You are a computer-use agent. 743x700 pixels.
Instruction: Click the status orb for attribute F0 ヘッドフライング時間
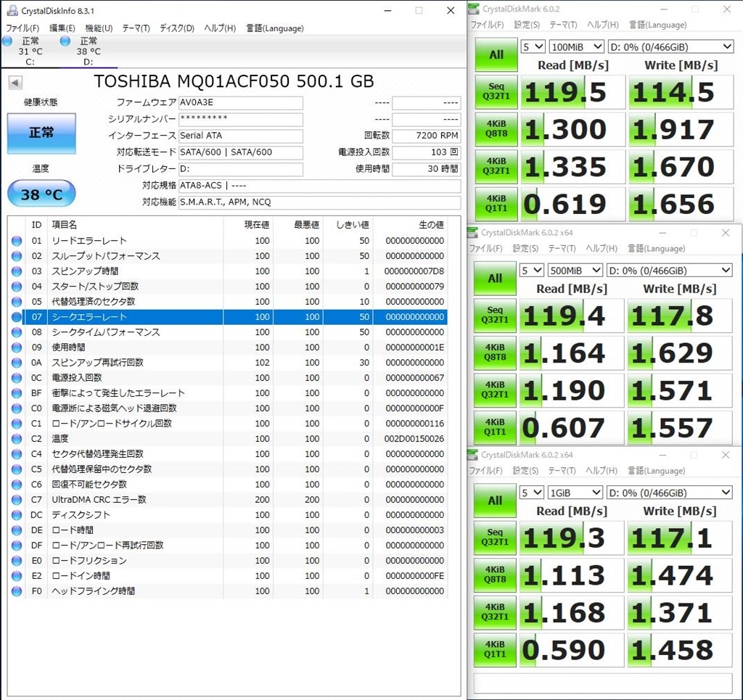pyautogui.click(x=17, y=591)
